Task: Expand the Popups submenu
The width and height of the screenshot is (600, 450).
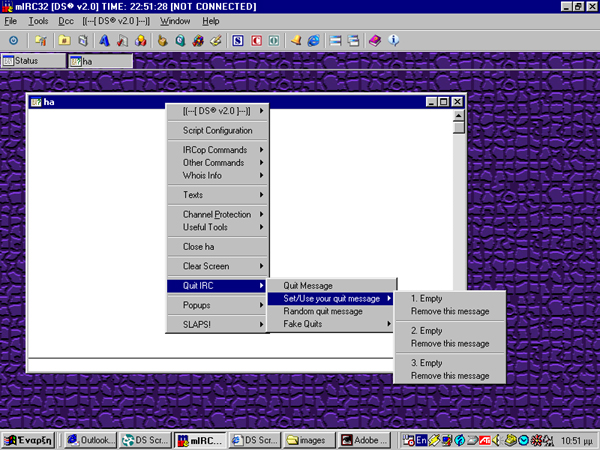Action: [x=217, y=305]
